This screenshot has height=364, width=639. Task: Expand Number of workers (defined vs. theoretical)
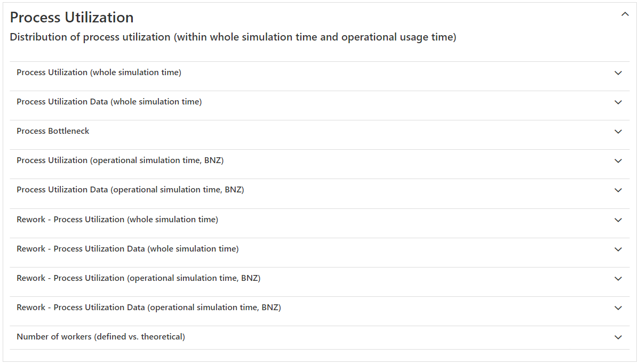(101, 337)
